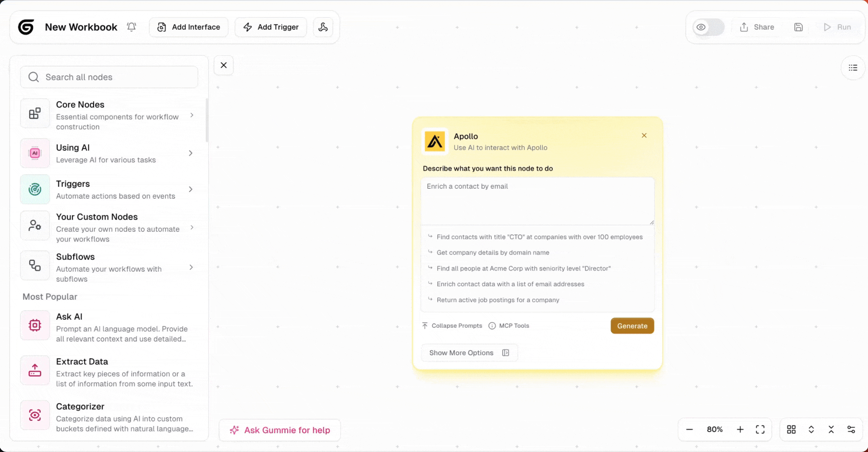Click the Using AI icon
The image size is (868, 452).
(35, 153)
